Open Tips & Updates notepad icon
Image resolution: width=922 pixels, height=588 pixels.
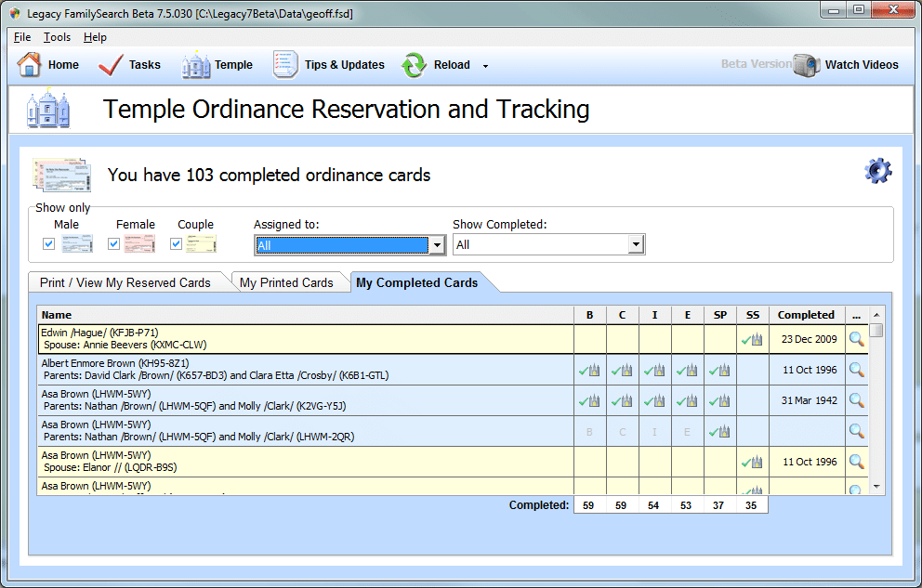point(285,65)
